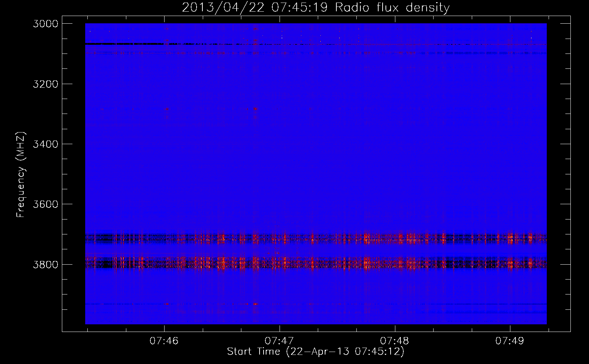Image resolution: width=589 pixels, height=364 pixels.
Task: Click the 07:47 time tick label
Action: point(279,341)
